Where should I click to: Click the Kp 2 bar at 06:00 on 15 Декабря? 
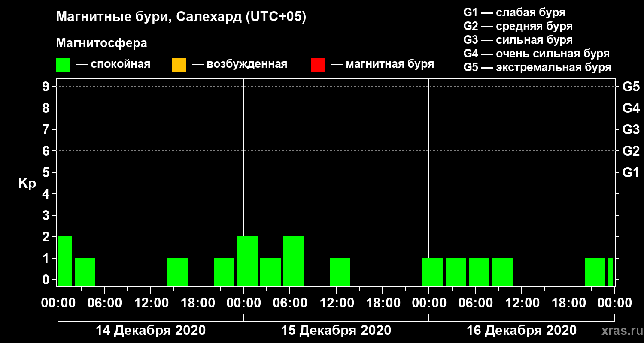294,261
